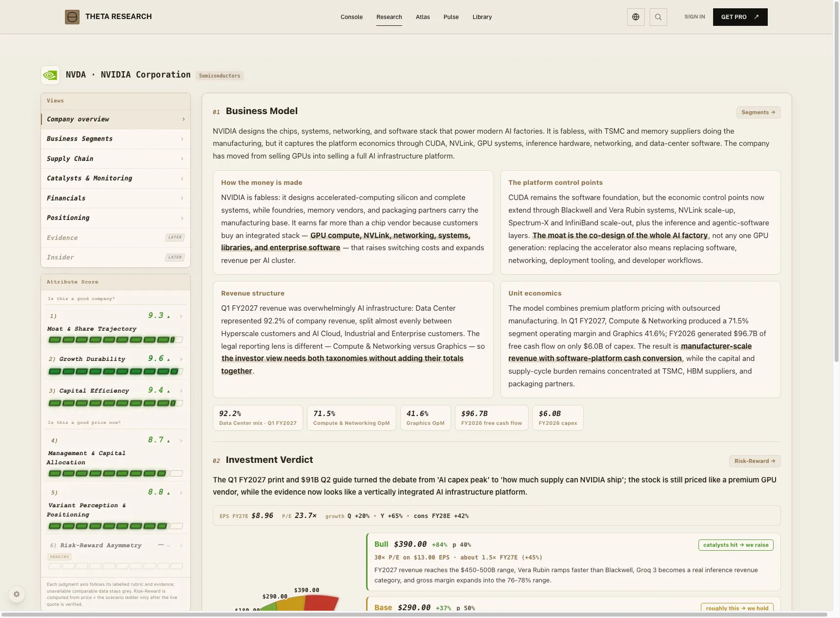The height and width of the screenshot is (618, 840).
Task: Click the Base $290.00 scenario label
Action: click(x=402, y=607)
